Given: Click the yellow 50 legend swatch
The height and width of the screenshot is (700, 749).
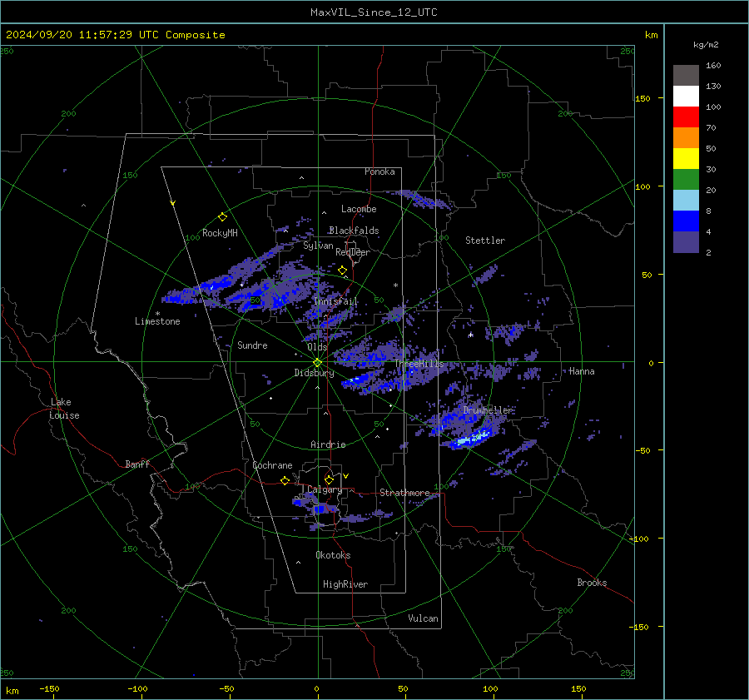Looking at the screenshot, I should [686, 159].
